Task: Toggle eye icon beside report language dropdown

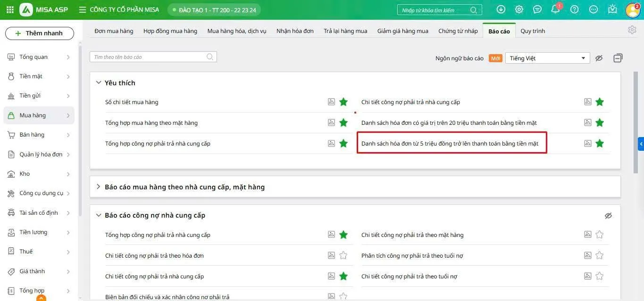Action: (599, 58)
